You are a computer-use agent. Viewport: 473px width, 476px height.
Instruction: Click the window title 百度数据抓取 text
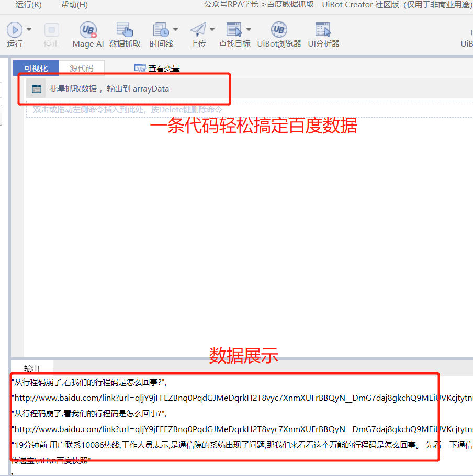click(x=290, y=4)
